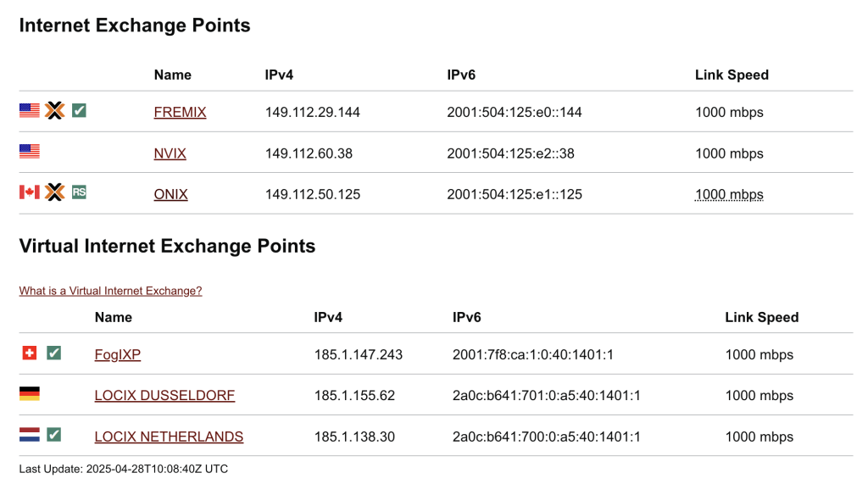Click the German flag beside LOCIX DUSSELDORF

point(30,394)
